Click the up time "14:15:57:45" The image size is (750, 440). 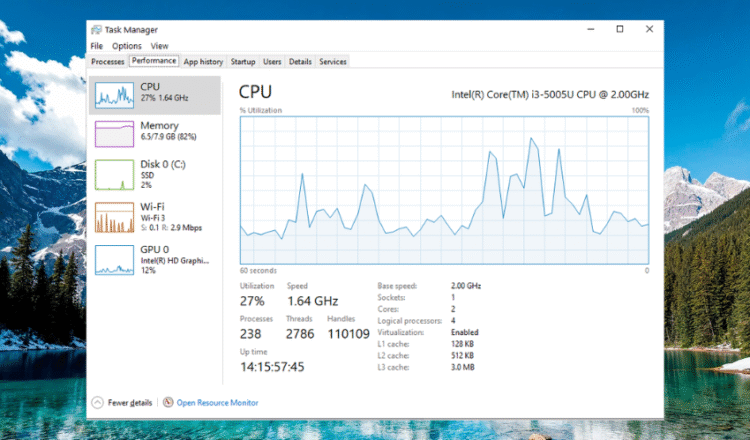pos(272,367)
